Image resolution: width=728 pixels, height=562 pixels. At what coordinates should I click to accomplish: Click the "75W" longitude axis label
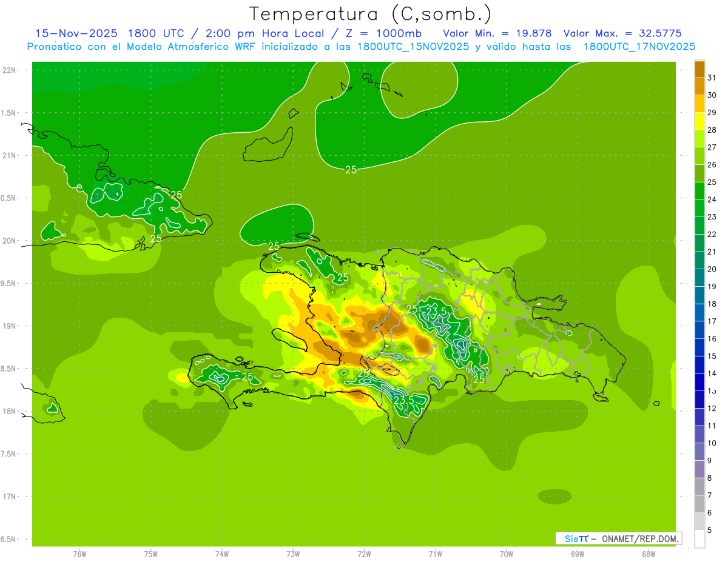tap(151, 554)
